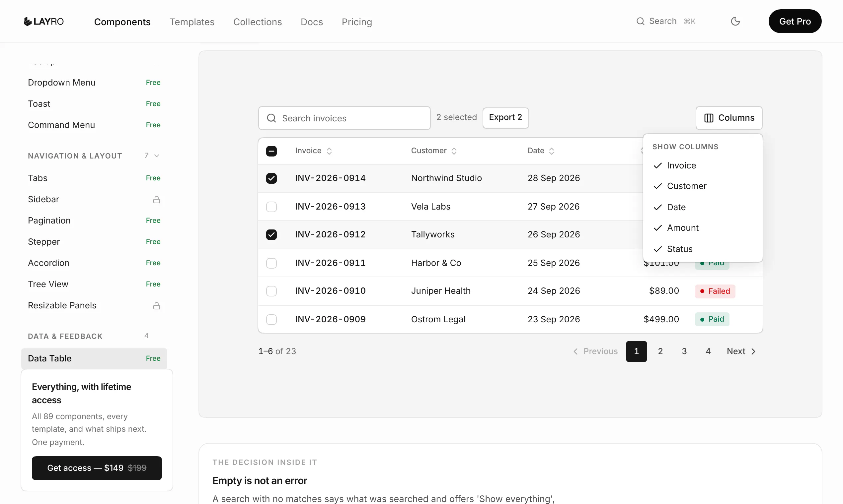The height and width of the screenshot is (504, 843).
Task: Hide the Status column
Action: [703, 249]
